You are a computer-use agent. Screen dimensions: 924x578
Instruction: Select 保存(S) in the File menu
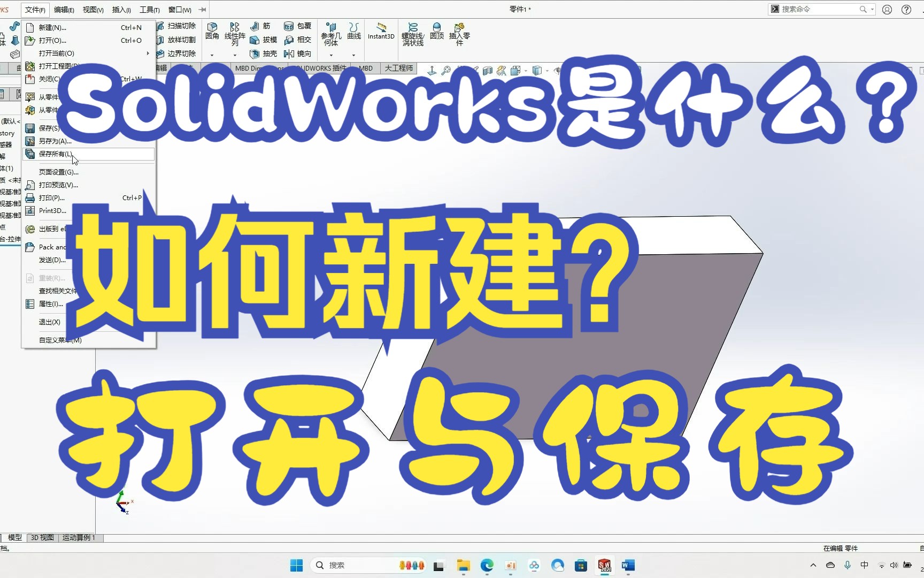pos(49,128)
